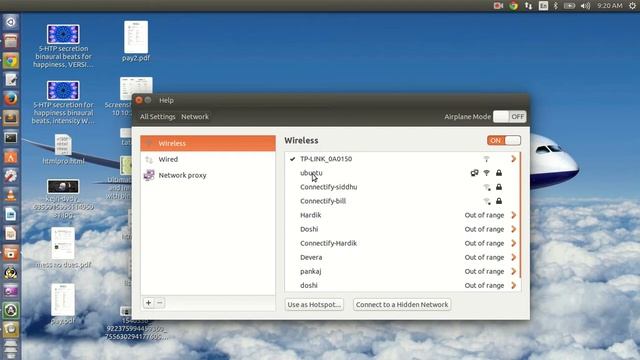Image resolution: width=640 pixels, height=360 pixels.
Task: Open the sound volume indicator
Action: click(x=585, y=6)
